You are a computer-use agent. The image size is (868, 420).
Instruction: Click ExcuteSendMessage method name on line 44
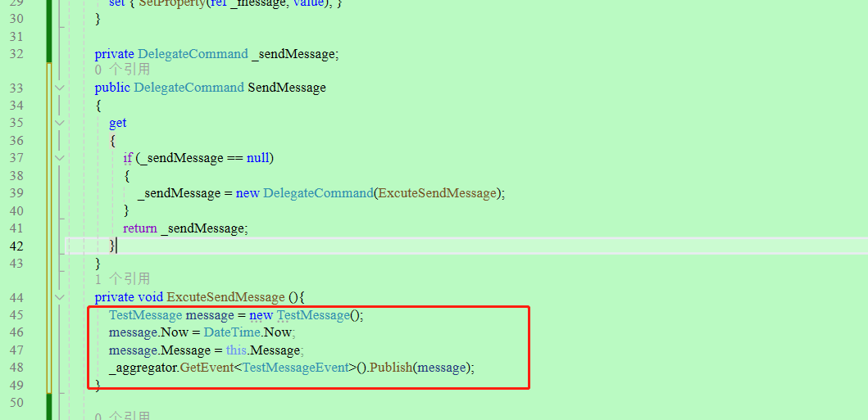(x=225, y=297)
